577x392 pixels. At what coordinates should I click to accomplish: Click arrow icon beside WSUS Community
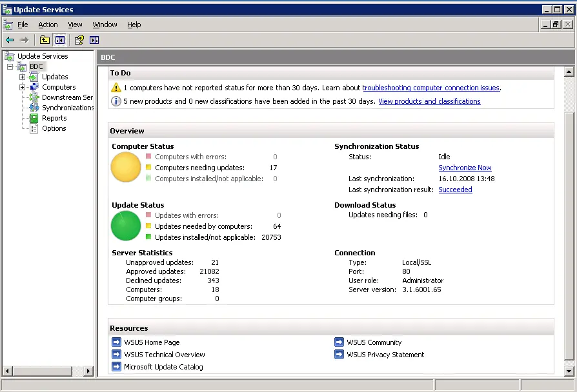(339, 342)
